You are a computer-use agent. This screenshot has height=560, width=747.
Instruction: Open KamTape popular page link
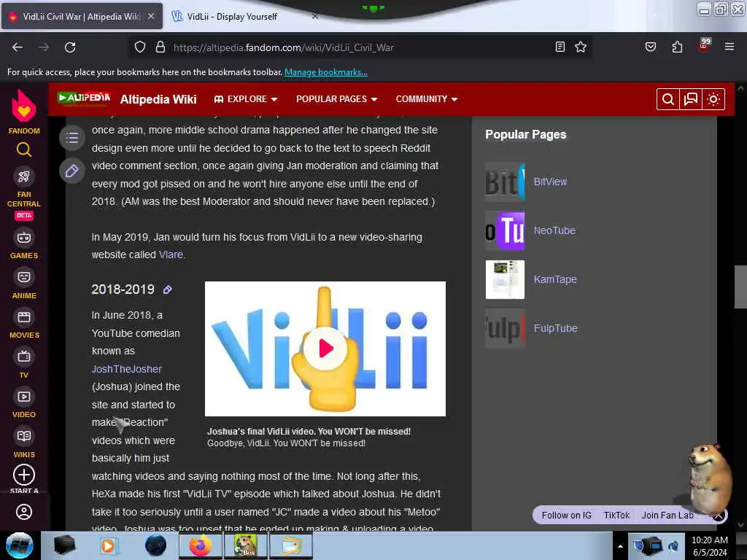pyautogui.click(x=555, y=279)
